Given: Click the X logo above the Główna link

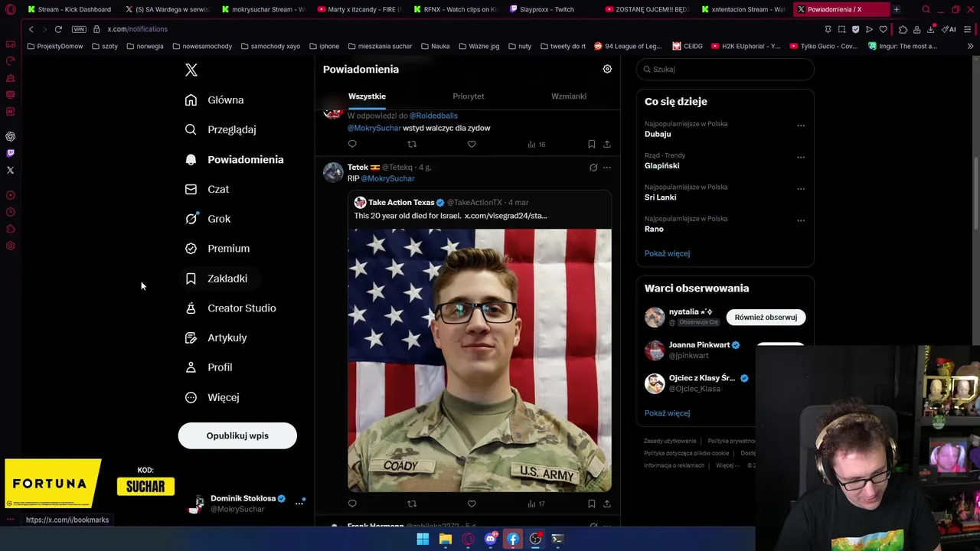Looking at the screenshot, I should coord(191,70).
